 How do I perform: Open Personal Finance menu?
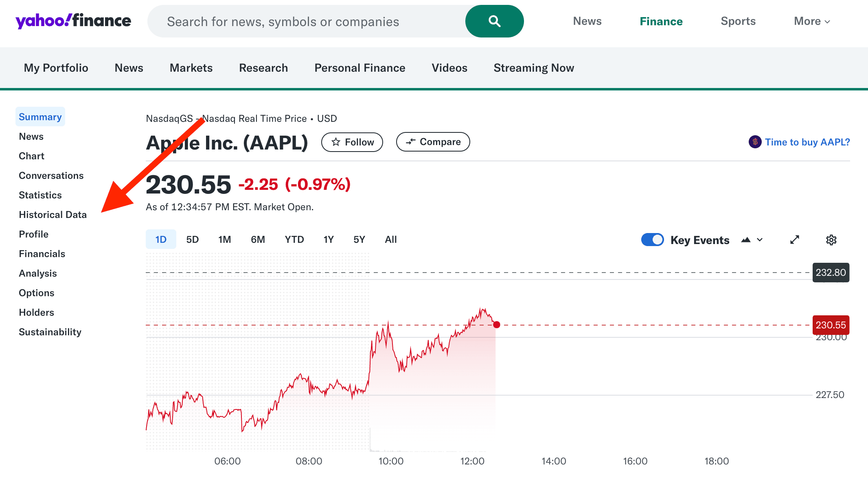coord(360,68)
